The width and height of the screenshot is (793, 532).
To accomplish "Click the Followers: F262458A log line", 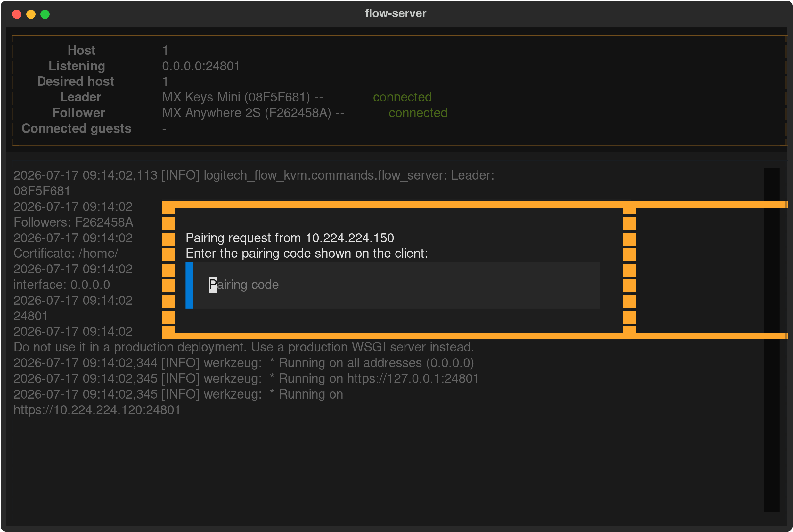I will (73, 222).
